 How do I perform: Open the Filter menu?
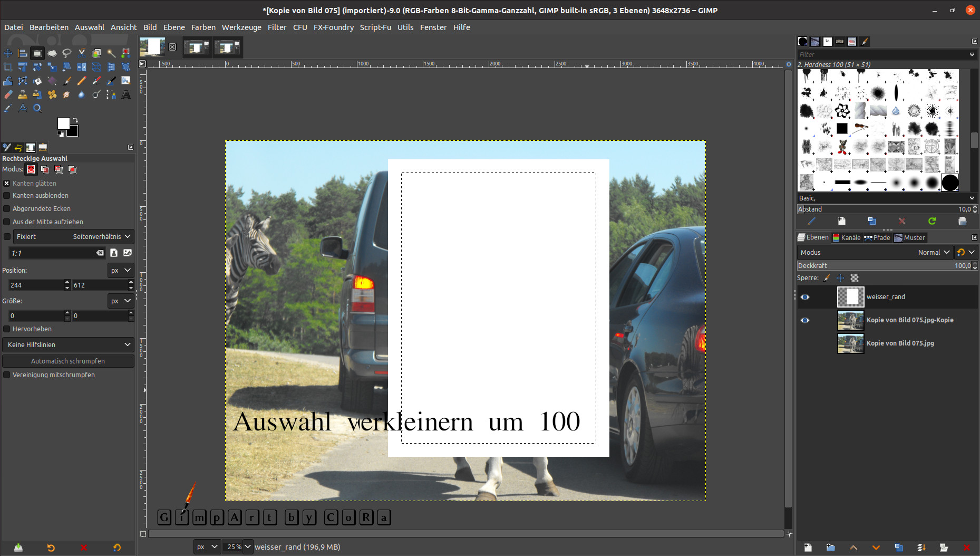click(x=277, y=27)
